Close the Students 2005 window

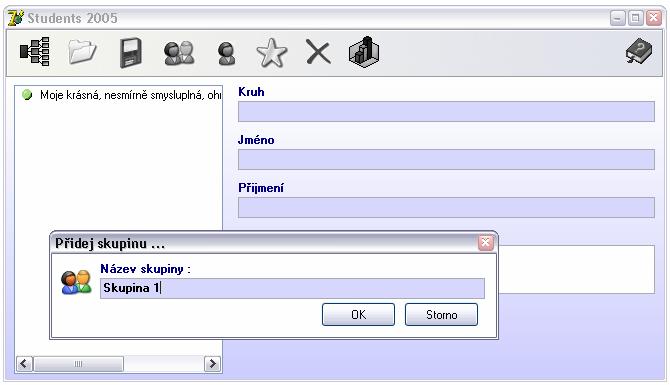pyautogui.click(x=654, y=18)
